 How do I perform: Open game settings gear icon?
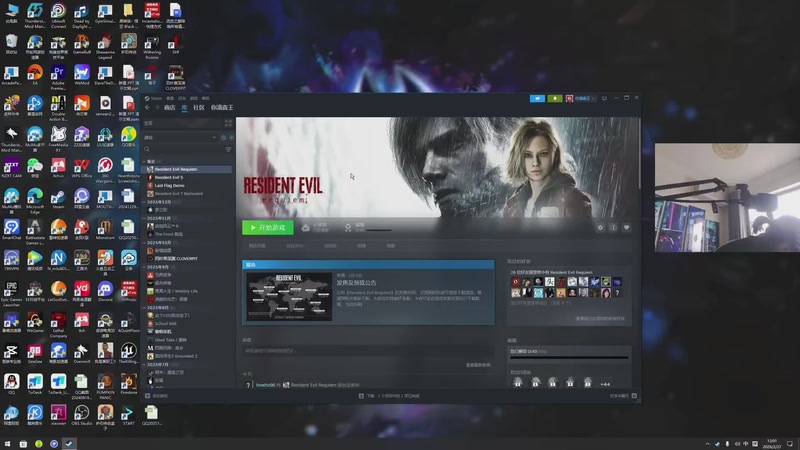tap(600, 228)
